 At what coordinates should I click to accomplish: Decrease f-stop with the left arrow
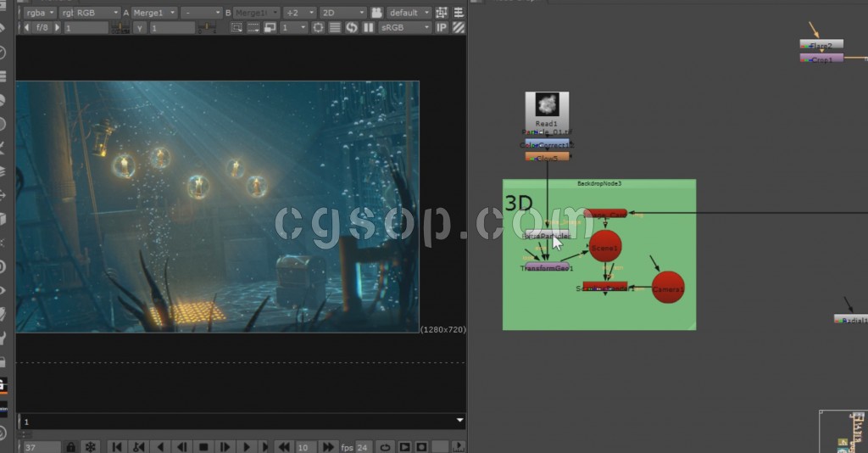click(x=26, y=27)
